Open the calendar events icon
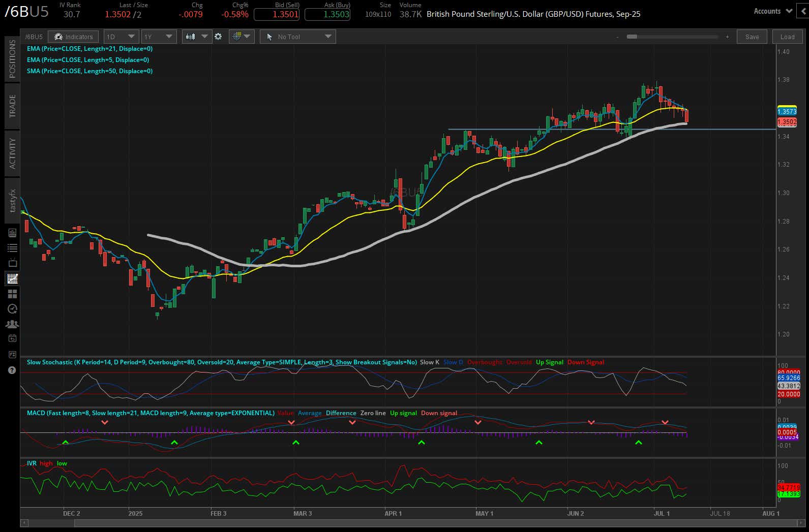This screenshot has height=532, width=809. coord(12,338)
